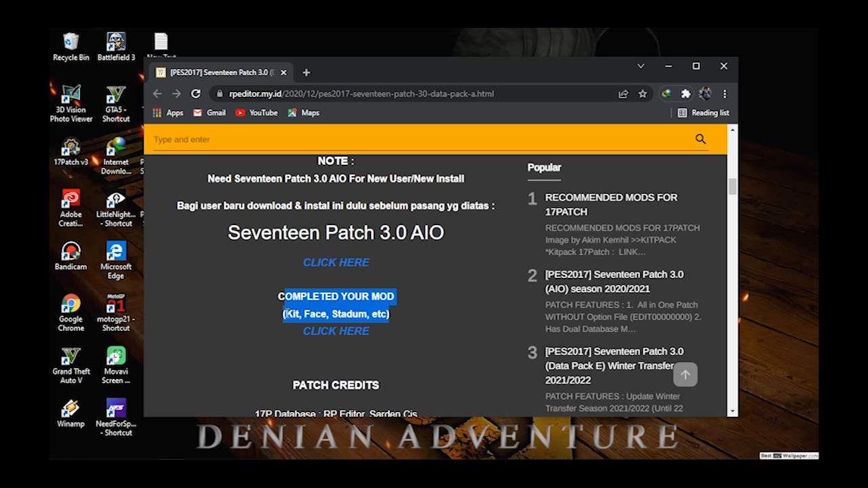Click the 'Popular' sidebar heading
This screenshot has width=868, height=488.
pos(545,167)
